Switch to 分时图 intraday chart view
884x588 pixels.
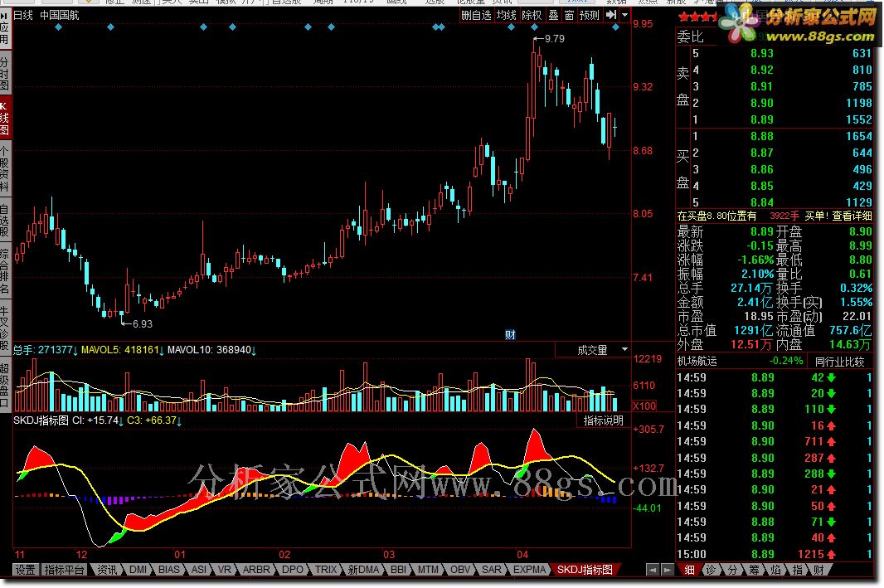[x=4, y=73]
